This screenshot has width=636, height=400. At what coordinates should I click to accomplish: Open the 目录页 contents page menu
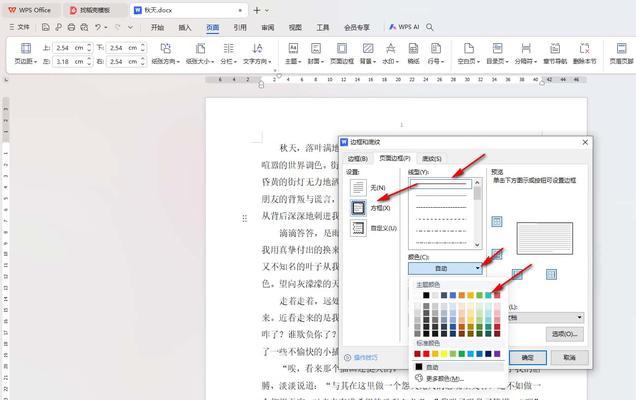(497, 54)
